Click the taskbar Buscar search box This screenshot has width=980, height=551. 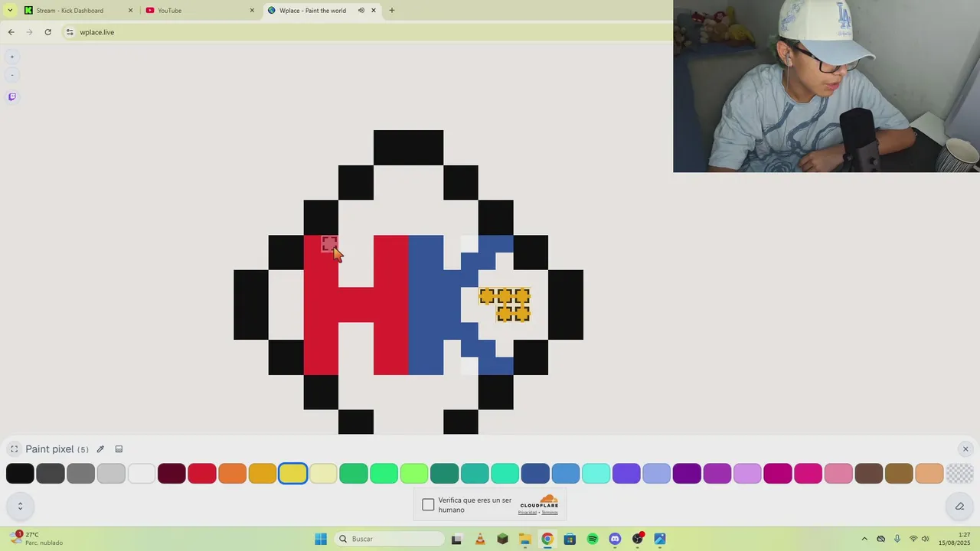point(389,539)
